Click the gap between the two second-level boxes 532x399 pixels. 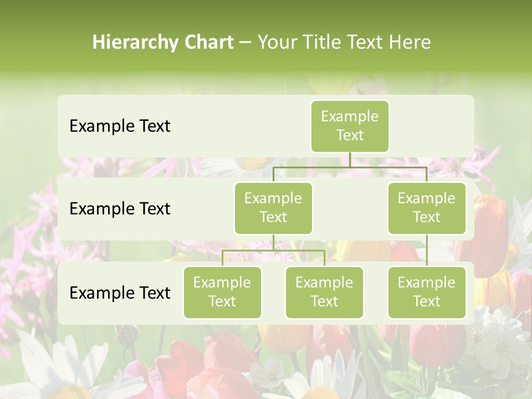pos(350,209)
